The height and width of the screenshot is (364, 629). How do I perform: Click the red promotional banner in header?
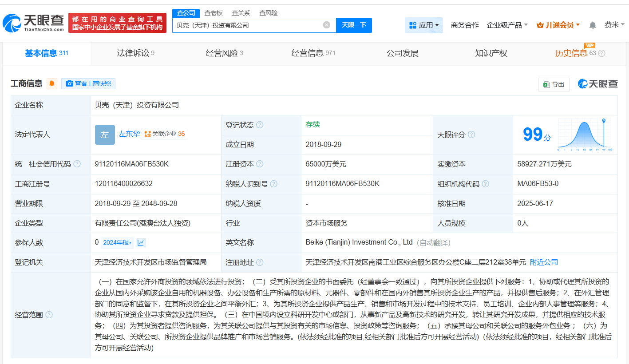118,23
